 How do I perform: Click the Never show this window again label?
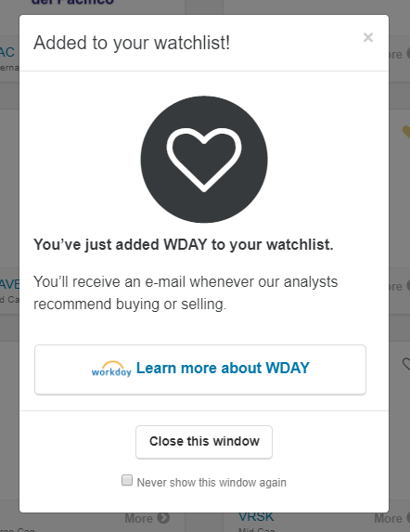tap(211, 483)
